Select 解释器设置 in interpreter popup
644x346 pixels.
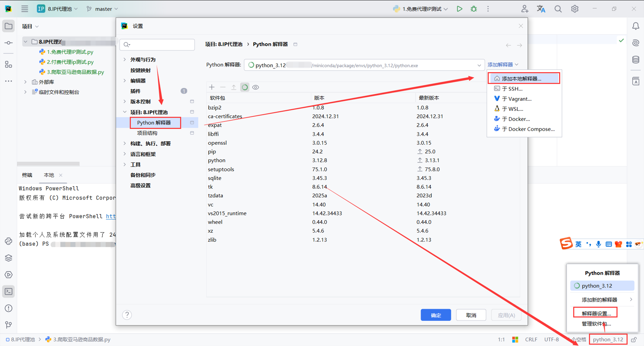[596, 313]
